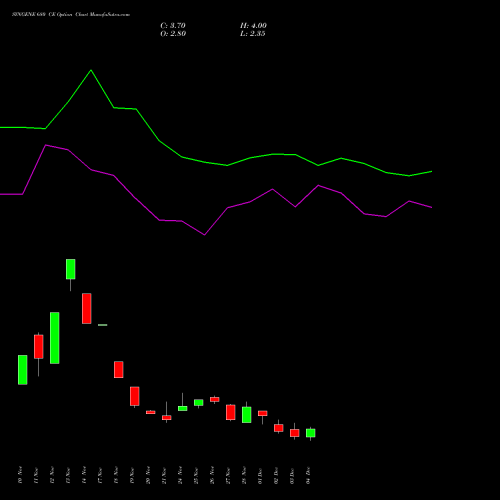This screenshot has width=500, height=500.
Task: Click the low value L: 2.35
Action: [x=253, y=34]
